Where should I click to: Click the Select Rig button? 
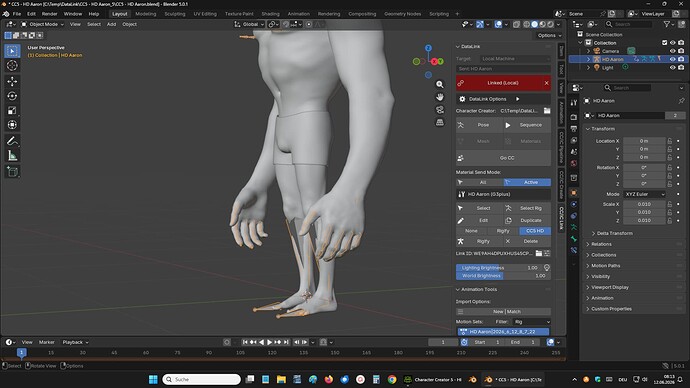[x=527, y=208]
